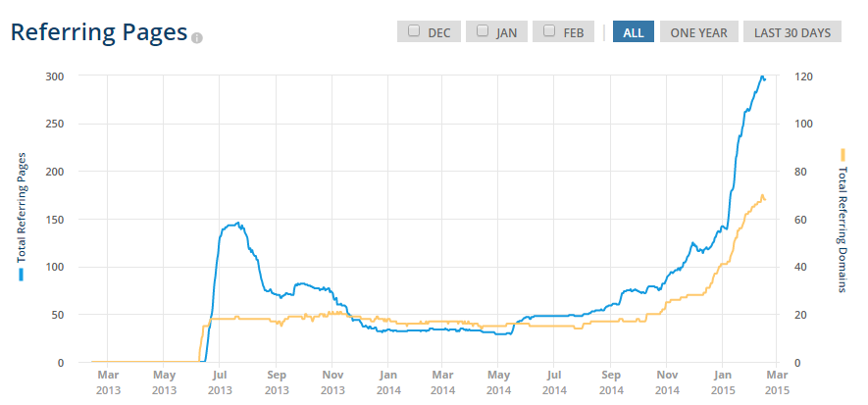This screenshot has width=868, height=405.
Task: Click blue line peak near Jul 2013
Action: click(x=235, y=224)
